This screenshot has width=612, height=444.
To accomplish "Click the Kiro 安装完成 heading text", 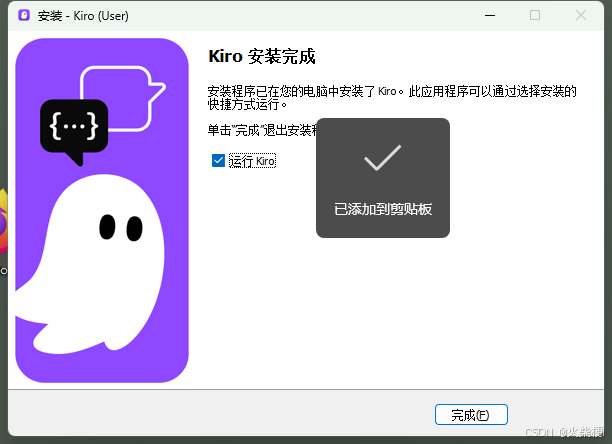I will coord(262,56).
